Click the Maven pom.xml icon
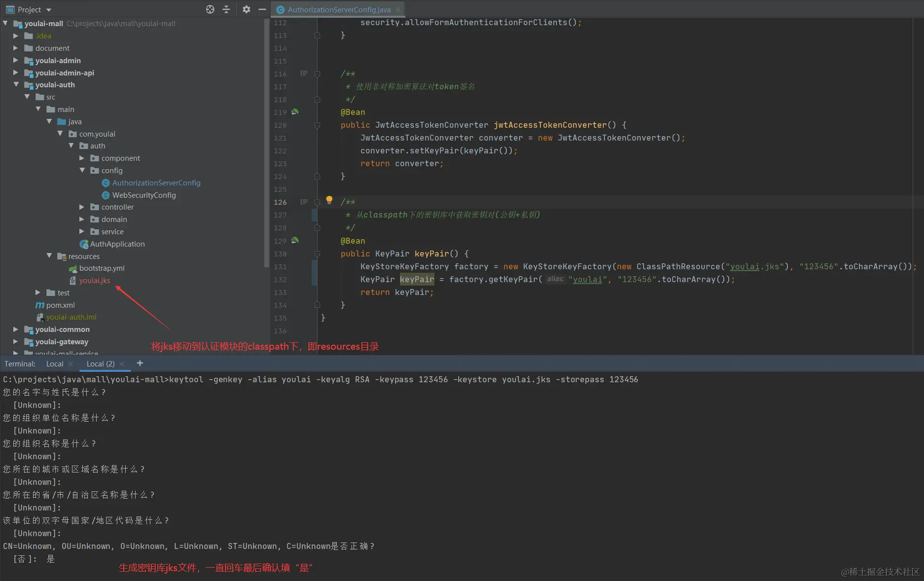Viewport: 924px width, 581px height. pos(39,305)
